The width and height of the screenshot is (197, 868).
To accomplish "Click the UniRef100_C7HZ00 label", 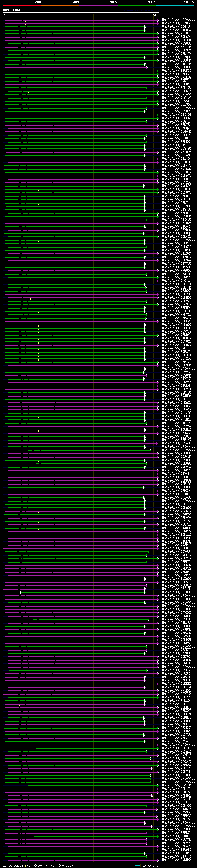I will (x=177, y=491).
